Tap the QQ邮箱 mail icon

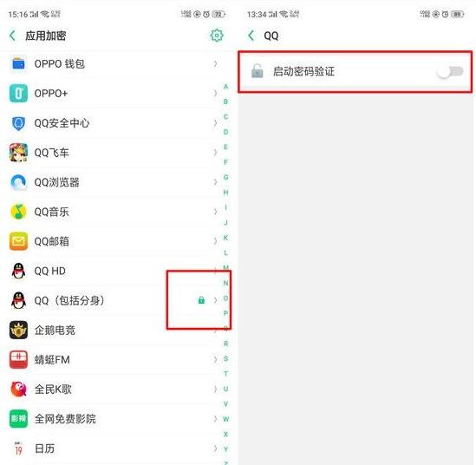[x=18, y=241]
